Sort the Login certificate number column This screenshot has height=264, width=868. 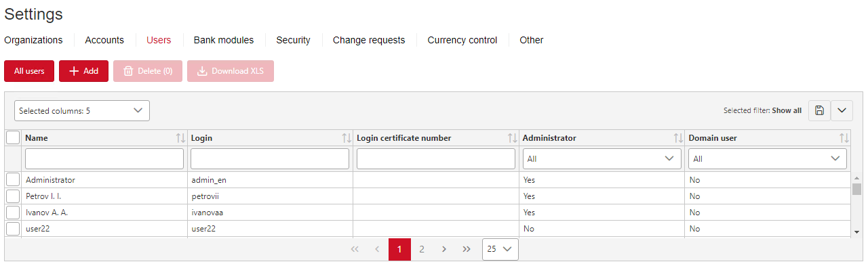513,138
